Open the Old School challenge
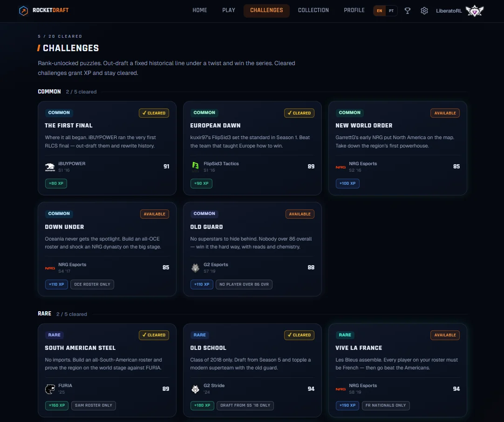This screenshot has height=422, width=504. pyautogui.click(x=252, y=370)
